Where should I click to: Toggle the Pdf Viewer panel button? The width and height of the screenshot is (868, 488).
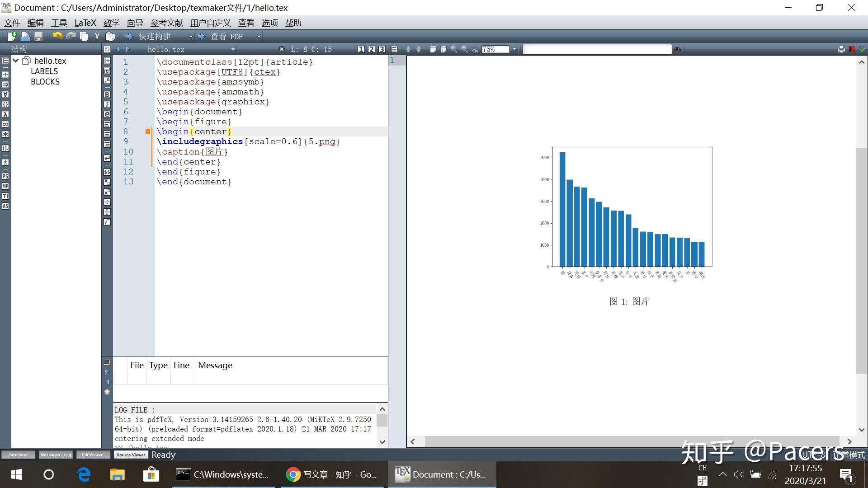coord(92,455)
